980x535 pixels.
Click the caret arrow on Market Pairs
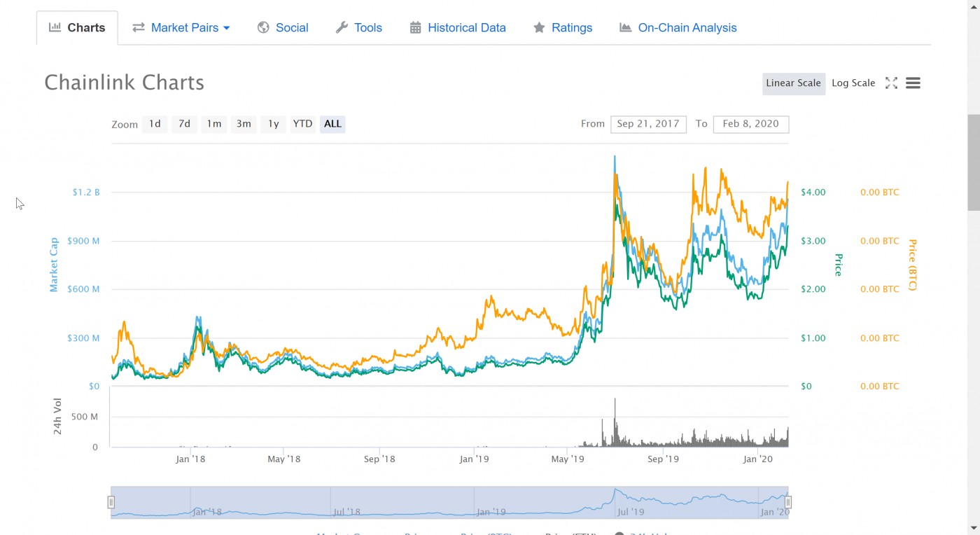[226, 28]
